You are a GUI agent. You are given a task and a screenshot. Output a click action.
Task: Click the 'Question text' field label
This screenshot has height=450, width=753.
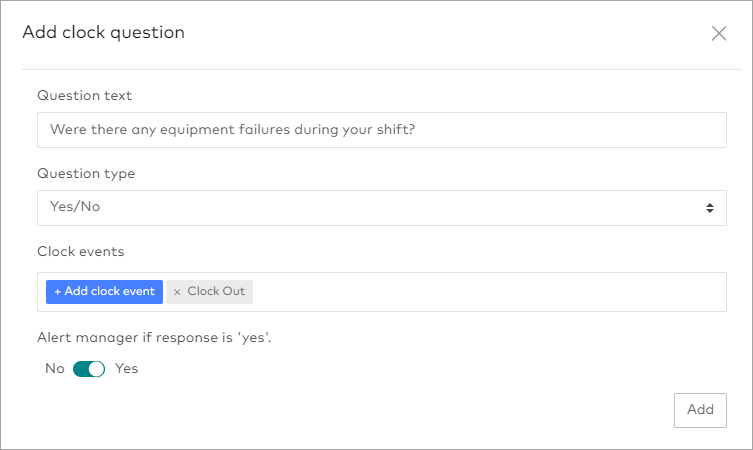tap(85, 96)
